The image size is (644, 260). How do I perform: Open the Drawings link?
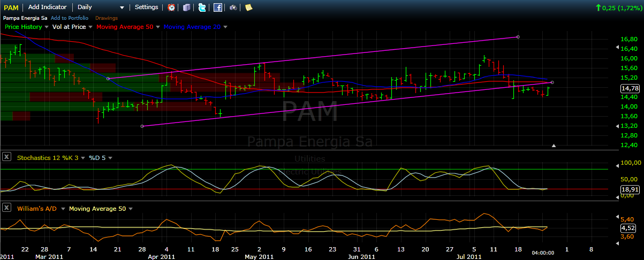click(107, 18)
